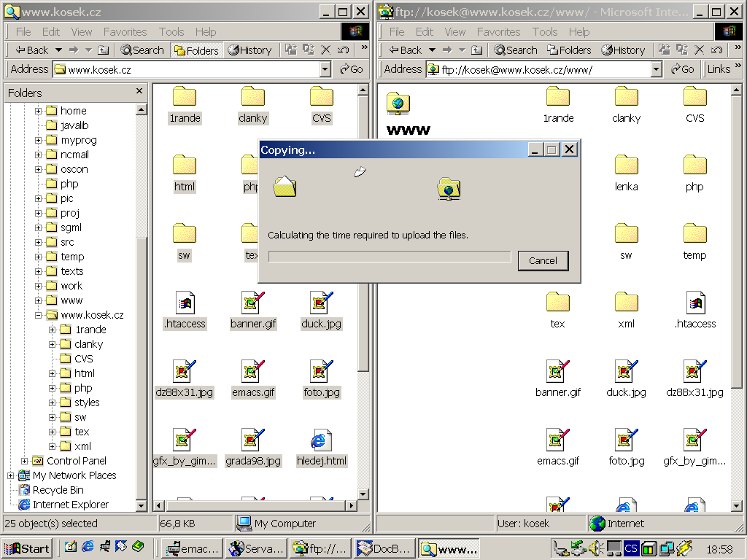Open Tools menu in www.kosek.cz window
The width and height of the screenshot is (747, 560).
pyautogui.click(x=171, y=32)
